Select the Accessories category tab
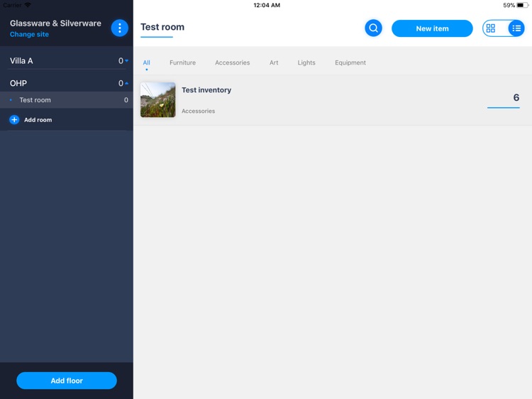The image size is (532, 399). coord(233,62)
